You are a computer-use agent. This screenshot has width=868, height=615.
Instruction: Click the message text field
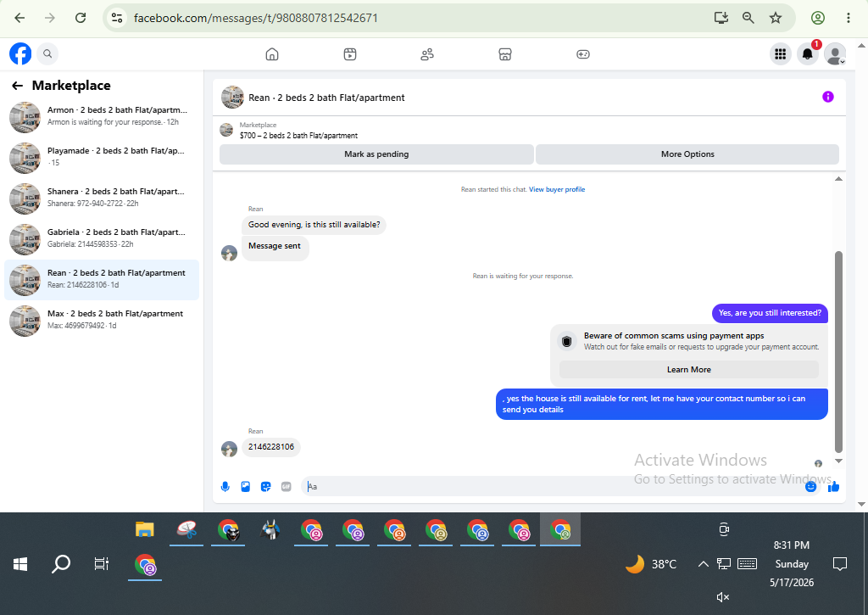click(x=554, y=486)
